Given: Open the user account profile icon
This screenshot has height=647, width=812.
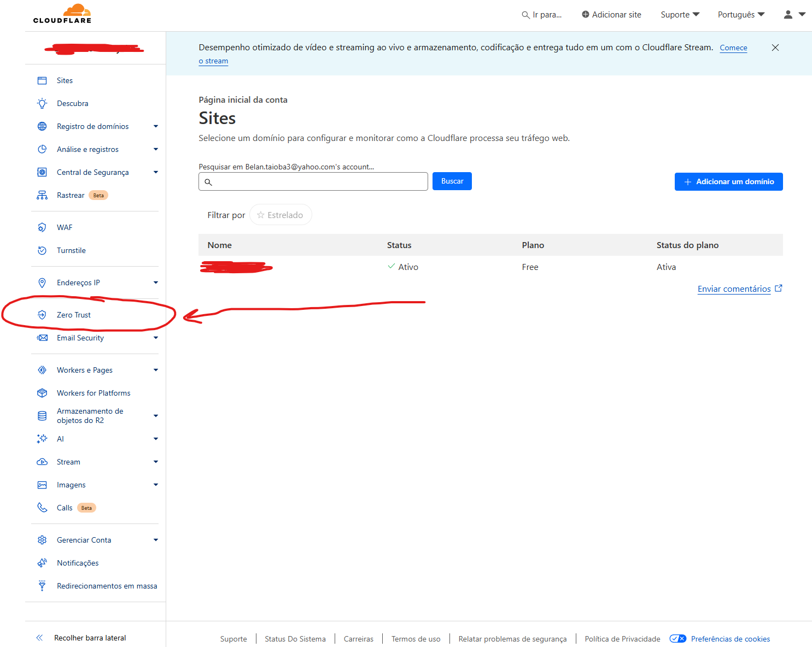Looking at the screenshot, I should (x=788, y=15).
